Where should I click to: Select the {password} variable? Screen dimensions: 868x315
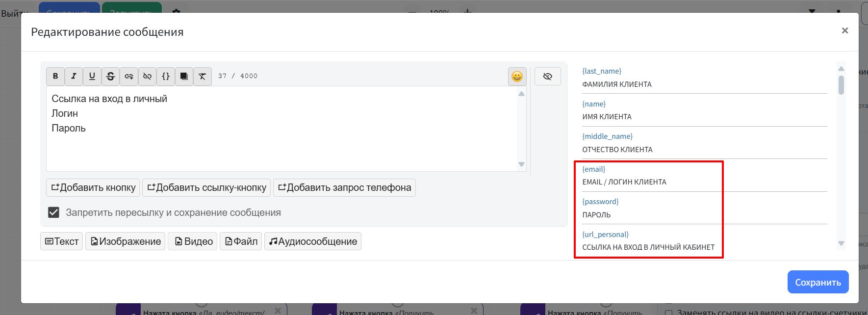coord(600,202)
